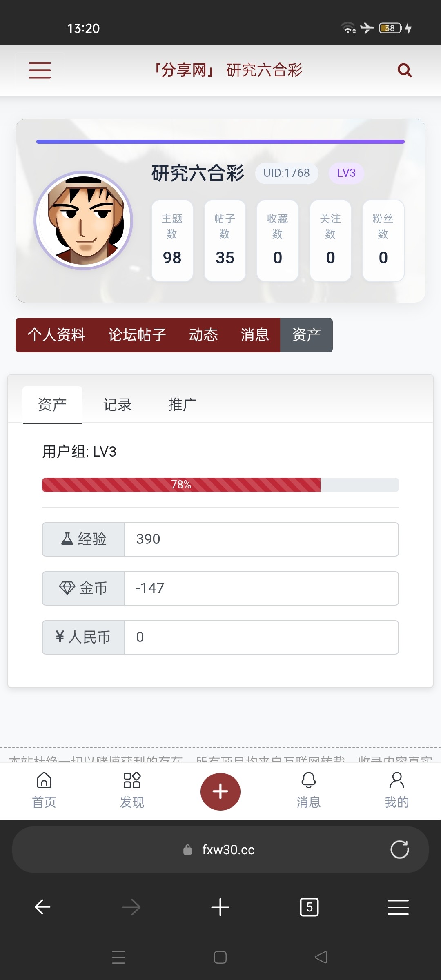441x980 pixels.
Task: Open 我的 profile in bottom nav
Action: click(x=396, y=790)
